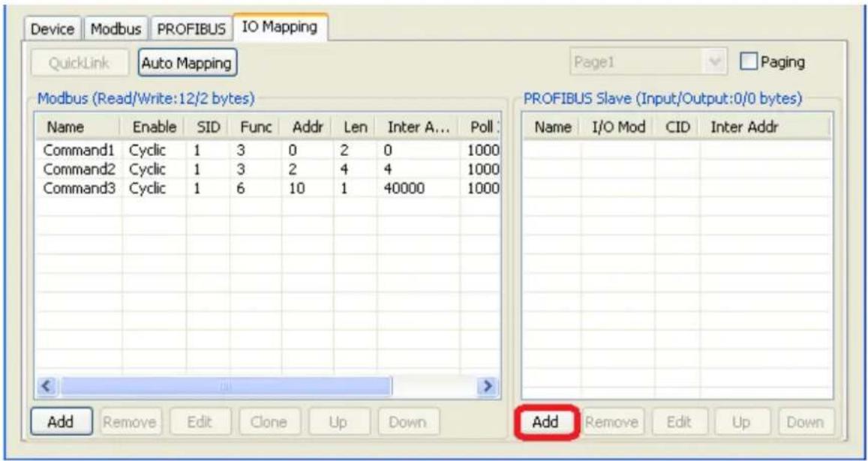The width and height of the screenshot is (868, 461).
Task: Click Edit under the Modbus list
Action: pyautogui.click(x=200, y=422)
